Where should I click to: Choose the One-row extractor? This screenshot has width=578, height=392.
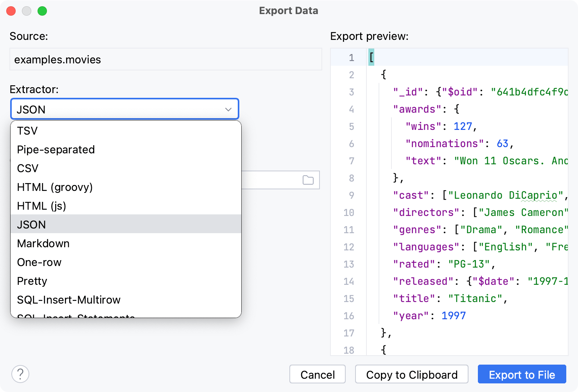(x=39, y=262)
